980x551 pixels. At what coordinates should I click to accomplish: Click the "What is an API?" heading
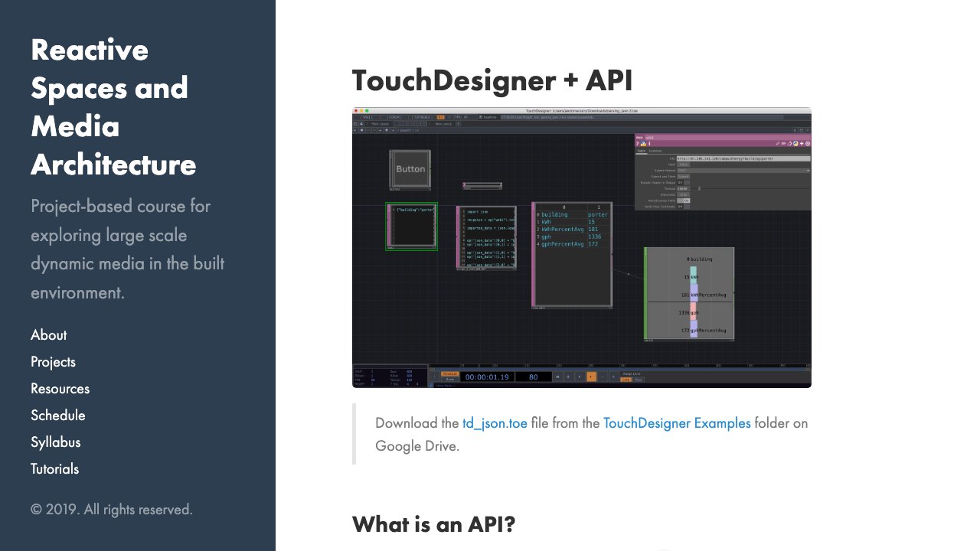point(433,524)
